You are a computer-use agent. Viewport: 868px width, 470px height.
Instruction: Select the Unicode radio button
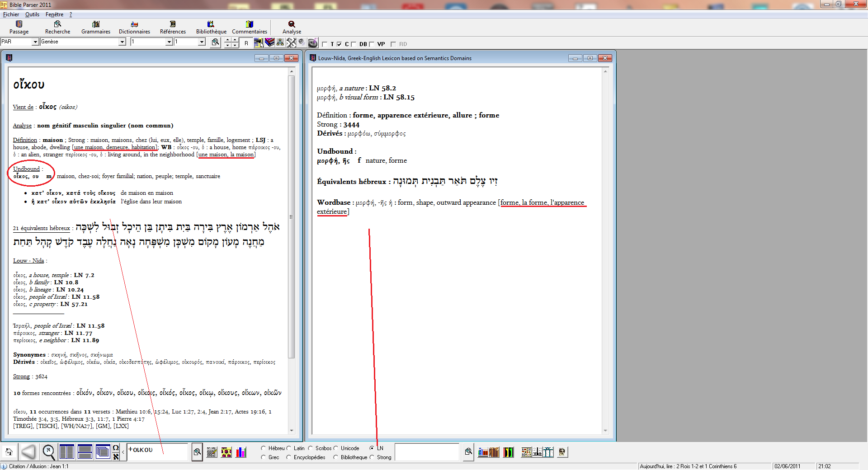click(x=335, y=448)
